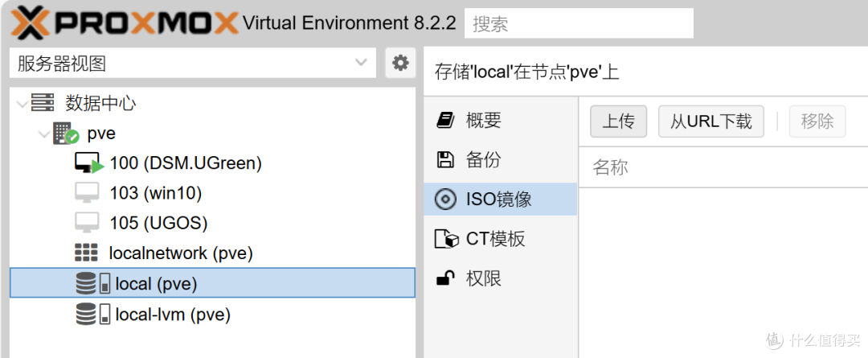
Task: Click the 移除 remove button
Action: tap(817, 121)
